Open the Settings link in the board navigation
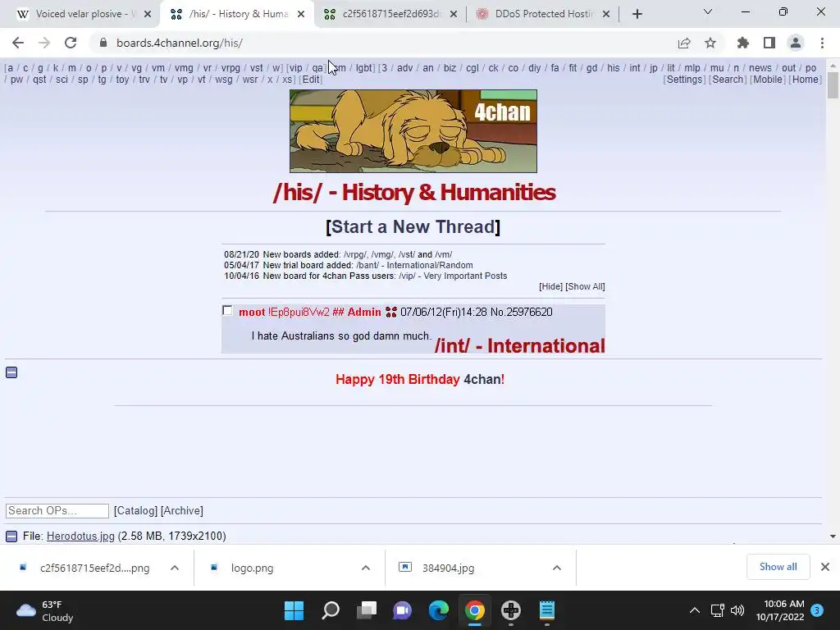This screenshot has height=630, width=840. click(684, 80)
